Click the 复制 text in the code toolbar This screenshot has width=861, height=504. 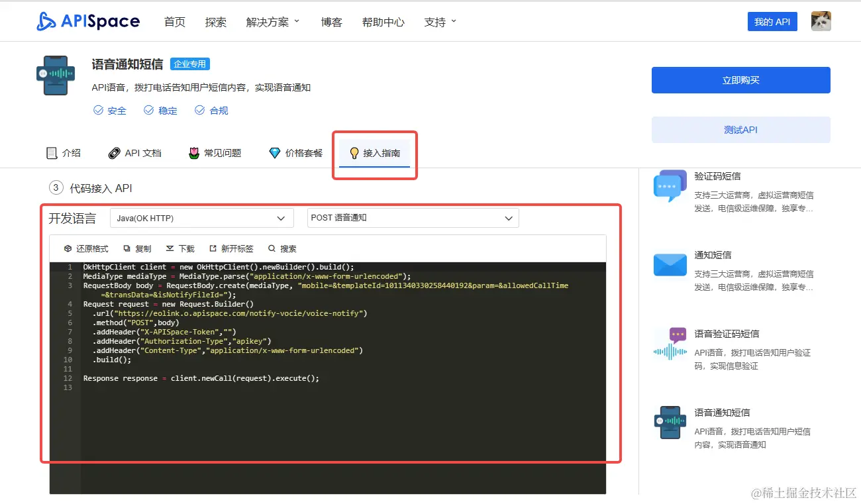pyautogui.click(x=143, y=248)
